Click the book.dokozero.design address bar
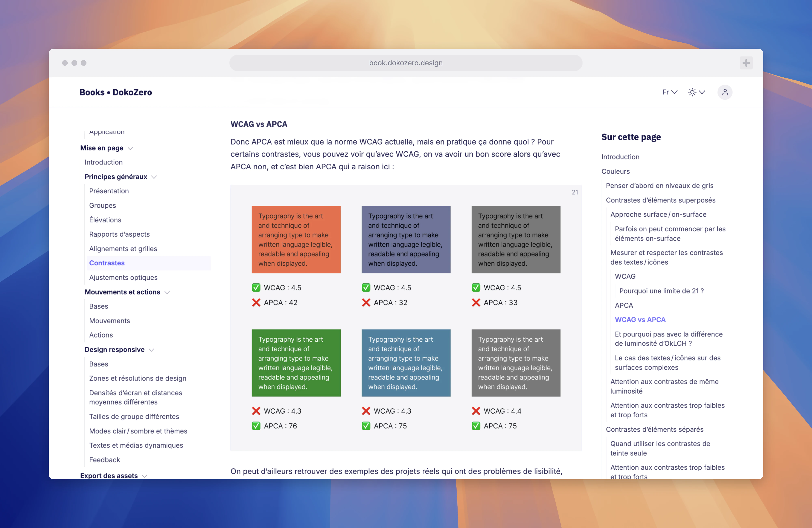Viewport: 812px width, 528px height. click(x=406, y=63)
